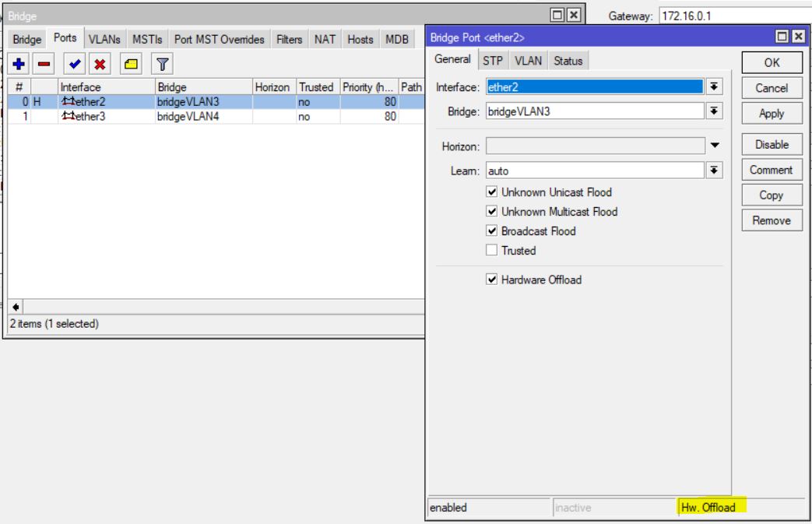812x524 pixels.
Task: Sort by the Priority column header
Action: click(x=369, y=87)
